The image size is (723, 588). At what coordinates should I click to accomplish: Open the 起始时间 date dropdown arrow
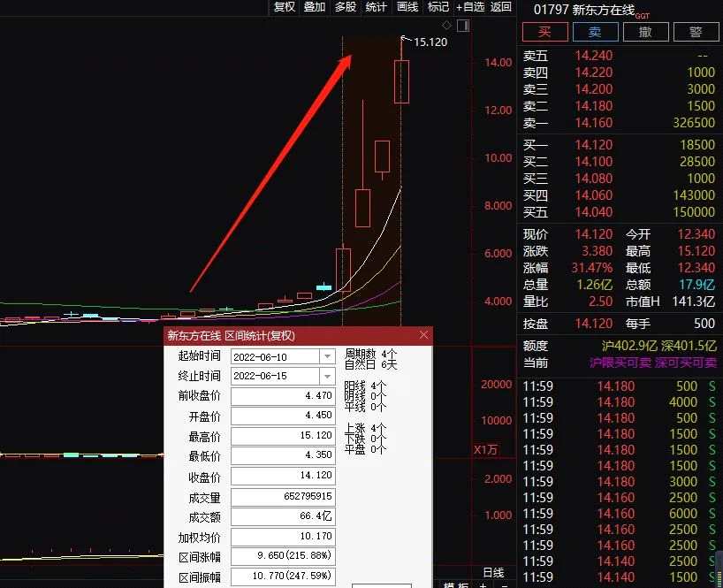[327, 356]
